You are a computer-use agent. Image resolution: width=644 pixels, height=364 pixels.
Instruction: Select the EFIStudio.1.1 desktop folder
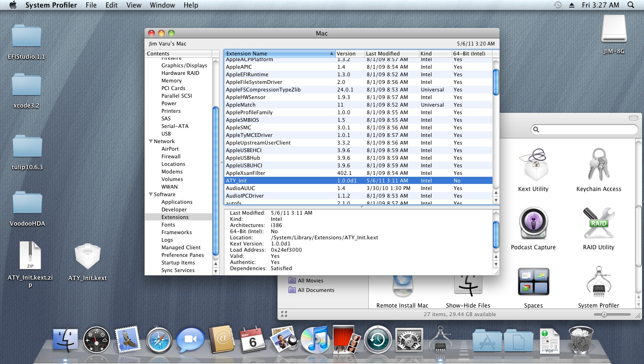pos(27,37)
